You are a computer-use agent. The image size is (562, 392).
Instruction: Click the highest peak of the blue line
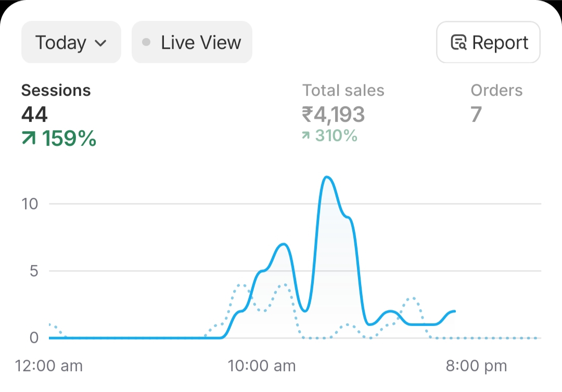327,178
